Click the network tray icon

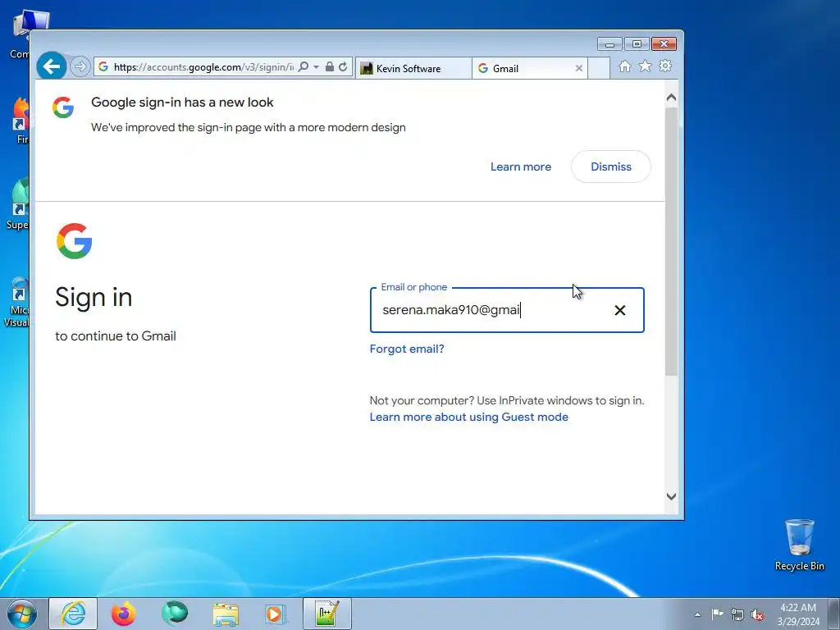point(737,614)
